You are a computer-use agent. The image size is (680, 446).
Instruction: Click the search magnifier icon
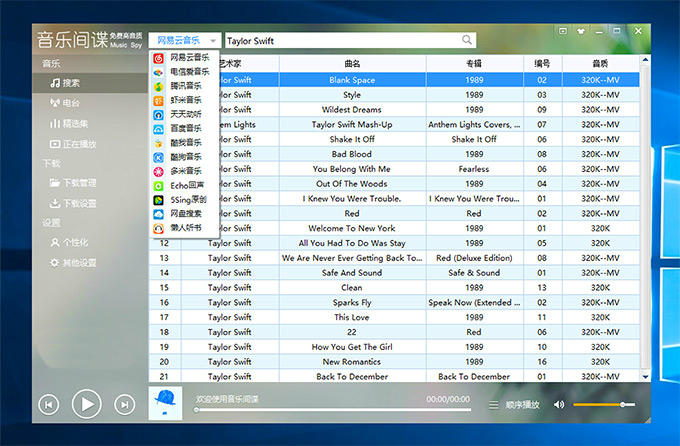[x=467, y=40]
